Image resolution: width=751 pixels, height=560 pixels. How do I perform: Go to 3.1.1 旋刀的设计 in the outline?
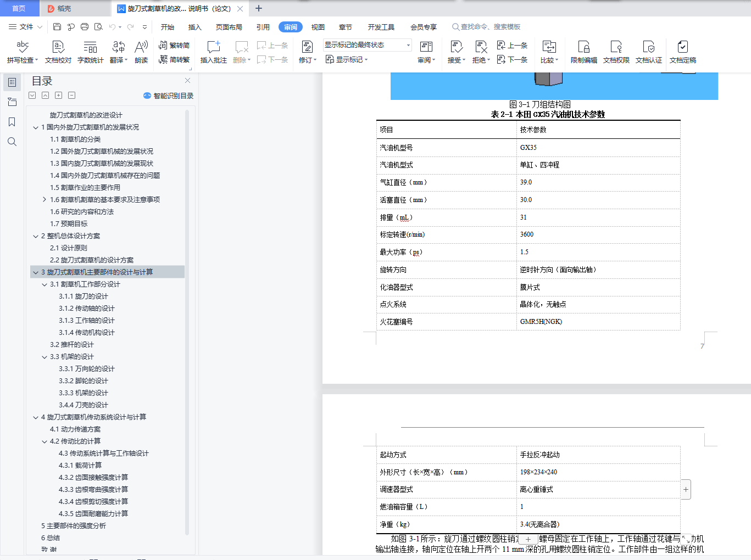tap(84, 296)
